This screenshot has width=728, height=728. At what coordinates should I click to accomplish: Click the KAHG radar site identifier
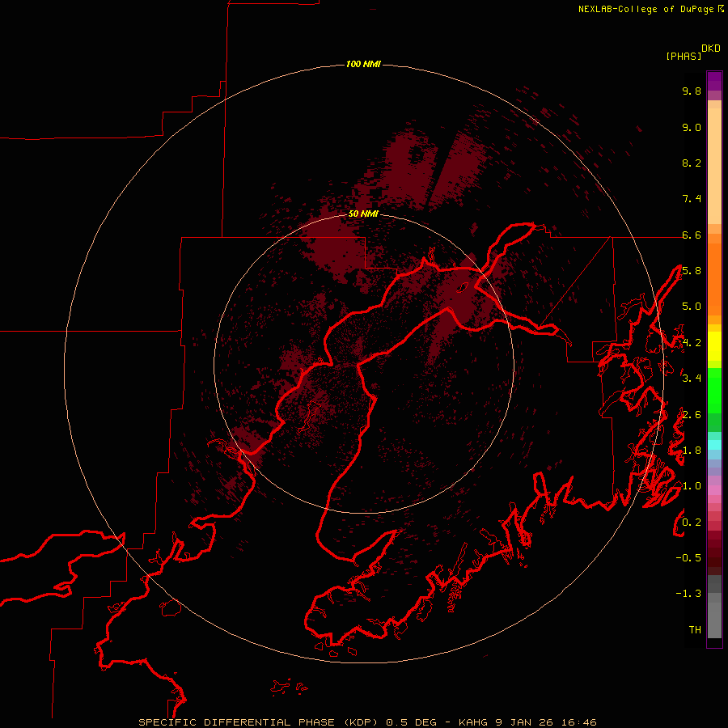coord(472,722)
